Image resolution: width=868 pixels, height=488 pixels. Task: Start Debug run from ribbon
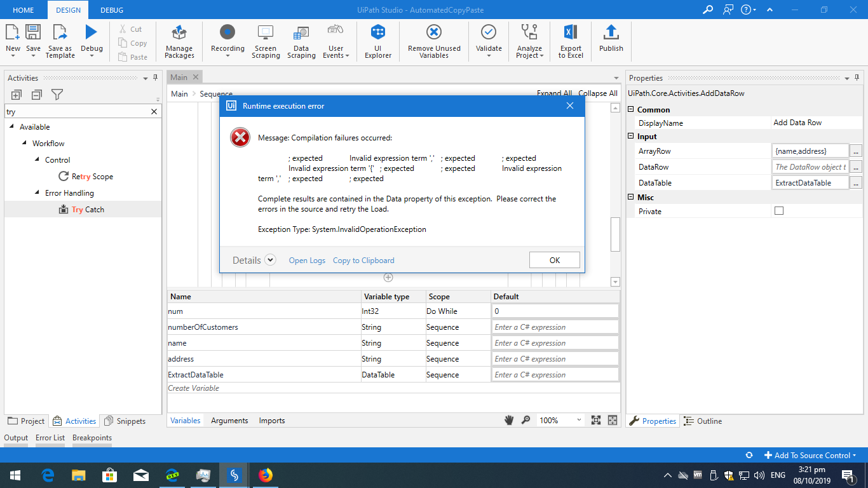pyautogui.click(x=92, y=41)
